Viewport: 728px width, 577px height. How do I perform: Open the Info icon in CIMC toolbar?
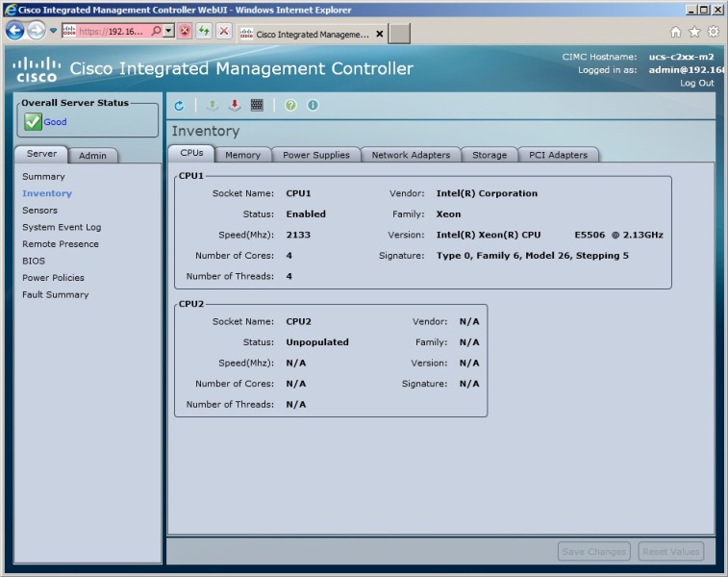(x=313, y=106)
